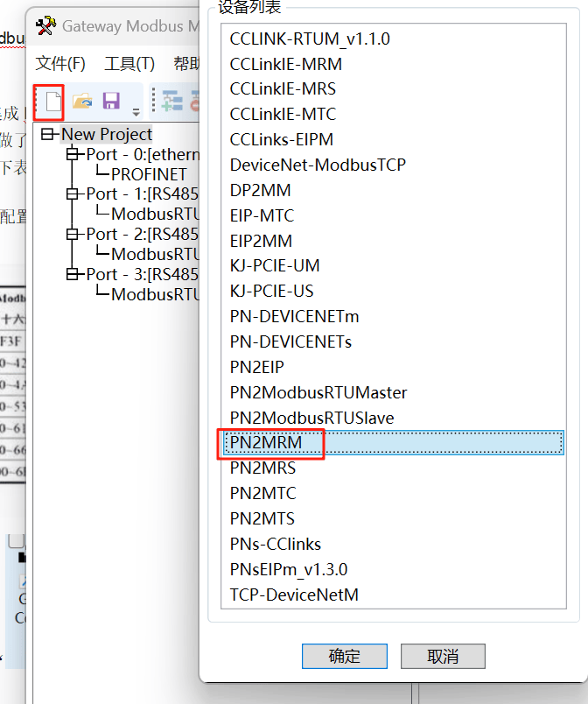Image resolution: width=588 pixels, height=704 pixels.
Task: Open the 文件(F) menu
Action: point(60,63)
